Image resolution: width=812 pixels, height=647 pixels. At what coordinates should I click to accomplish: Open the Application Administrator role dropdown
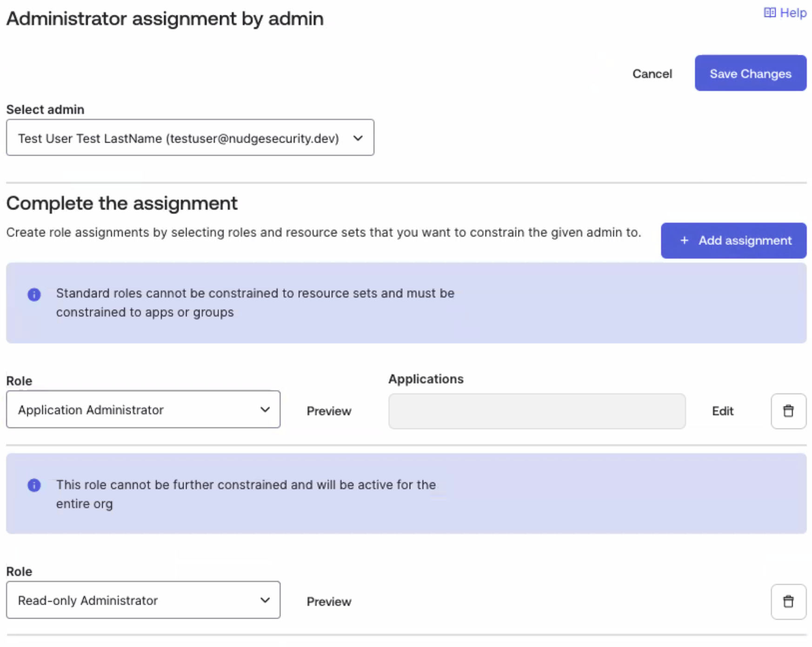click(x=135, y=409)
